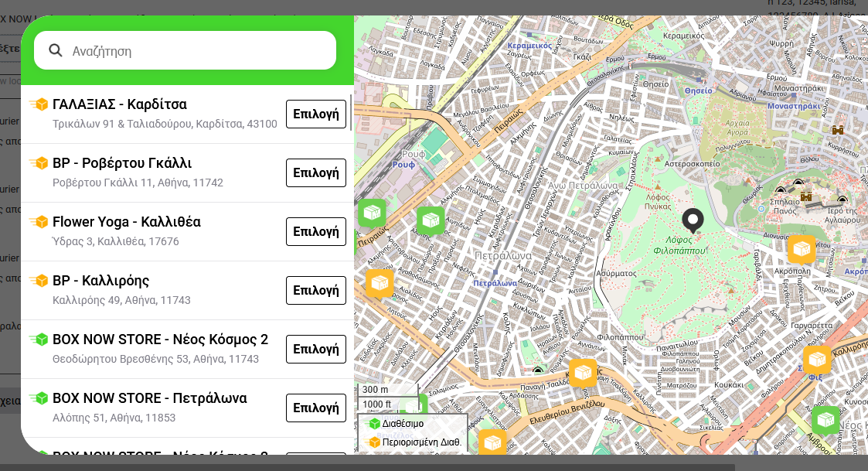868x471 pixels.
Task: Pick Flower Yoga - Καλλιθέα Επιλογή button
Action: [316, 231]
